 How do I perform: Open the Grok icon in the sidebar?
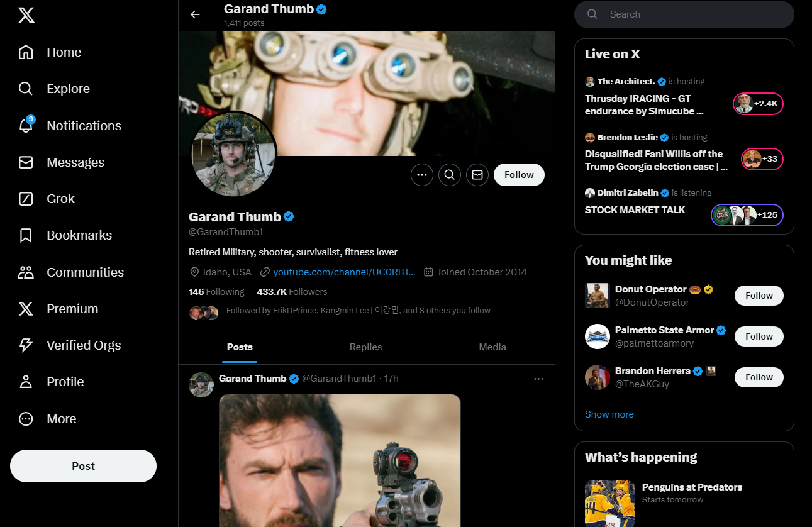point(26,199)
